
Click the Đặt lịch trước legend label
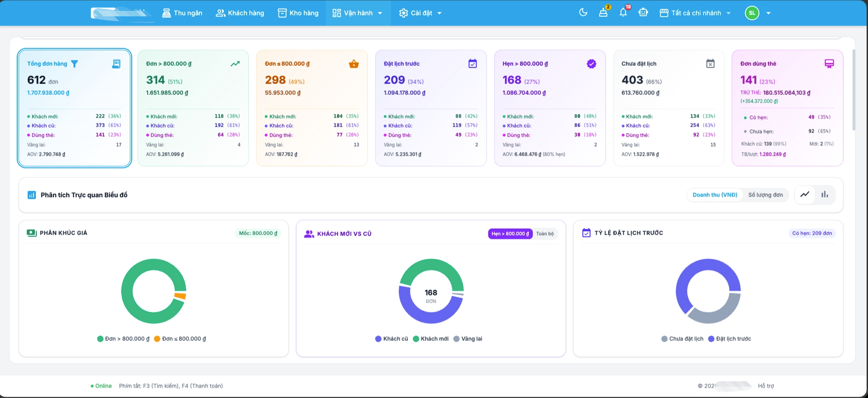[x=734, y=339]
